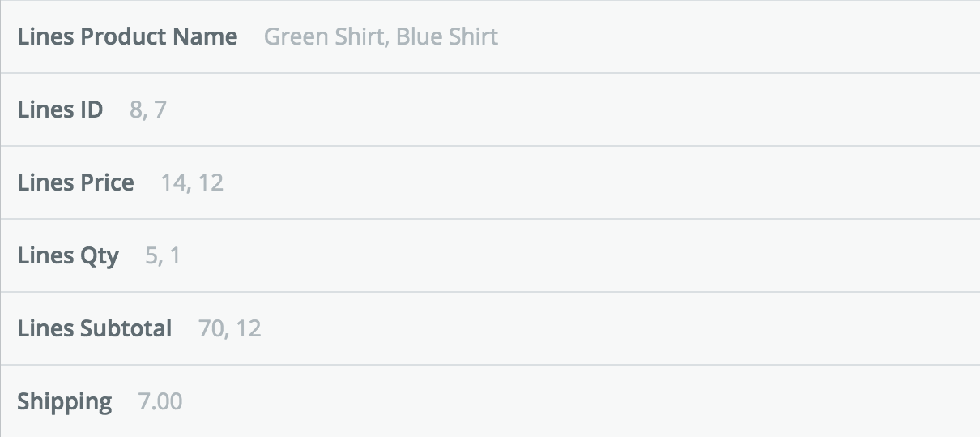Click the number 70 in Lines Subtotal

point(211,328)
